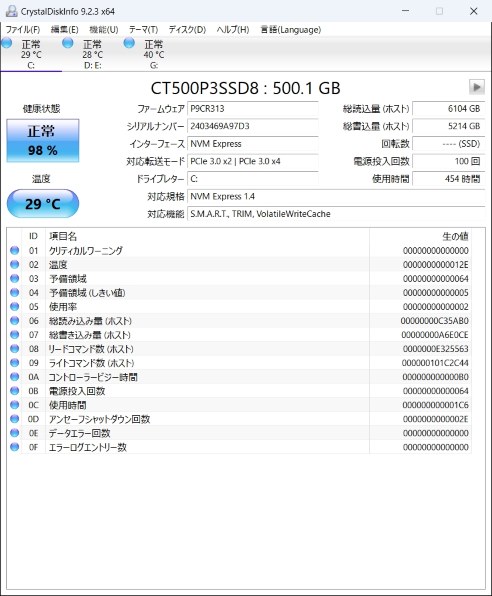Click the CrystalDiskInfo title bar app icon

pos(11,11)
